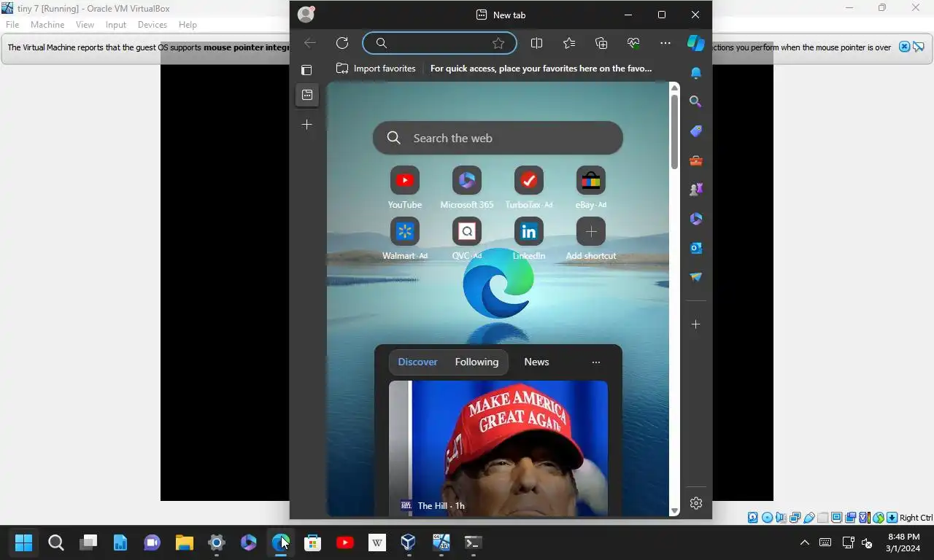This screenshot has height=560, width=934.
Task: Open Task View on the taskbar
Action: click(x=88, y=542)
